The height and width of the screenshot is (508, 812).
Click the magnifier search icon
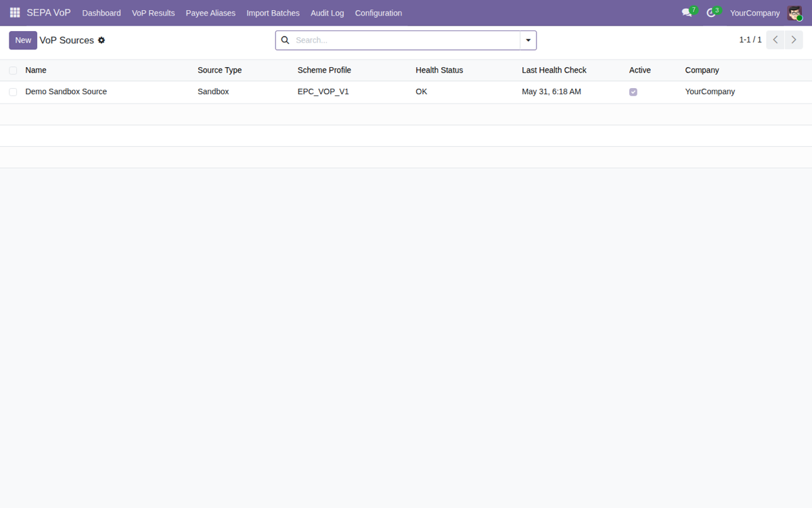[285, 41]
